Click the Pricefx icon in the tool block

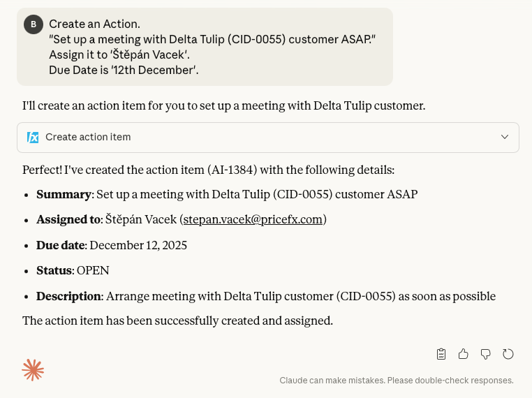tap(33, 138)
